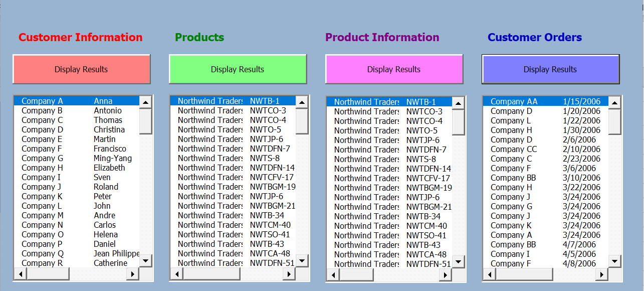Select the Company CC 2/10/2006 order
The height and width of the screenshot is (291, 644).
(546, 149)
